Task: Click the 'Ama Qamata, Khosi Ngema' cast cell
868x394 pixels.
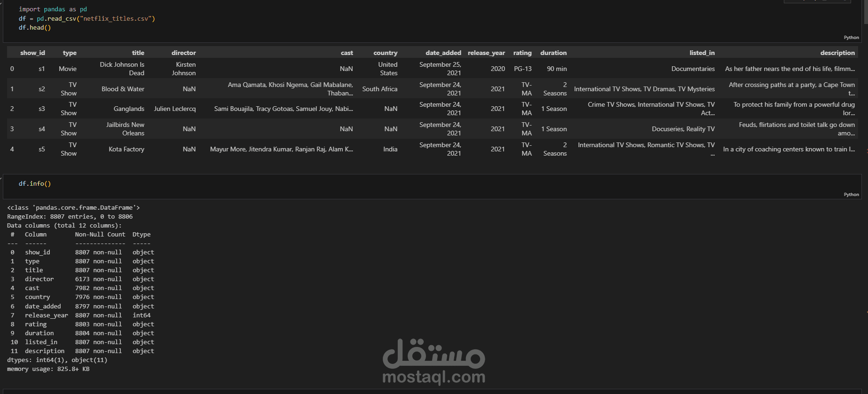Action: 290,89
